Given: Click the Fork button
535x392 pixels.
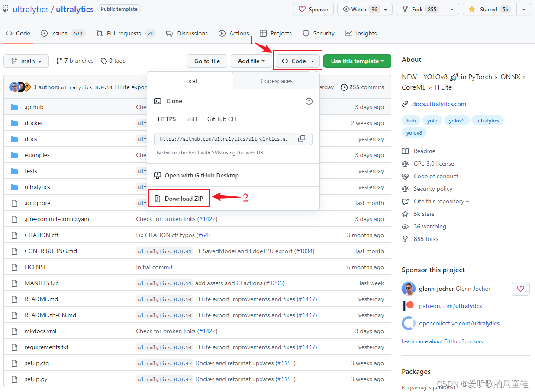Looking at the screenshot, I should tap(420, 9).
